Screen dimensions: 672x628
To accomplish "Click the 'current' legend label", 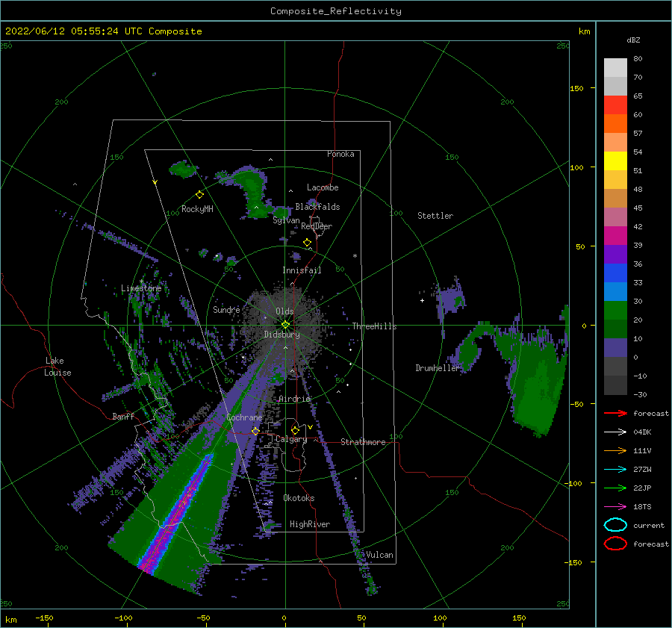I will (x=648, y=526).
